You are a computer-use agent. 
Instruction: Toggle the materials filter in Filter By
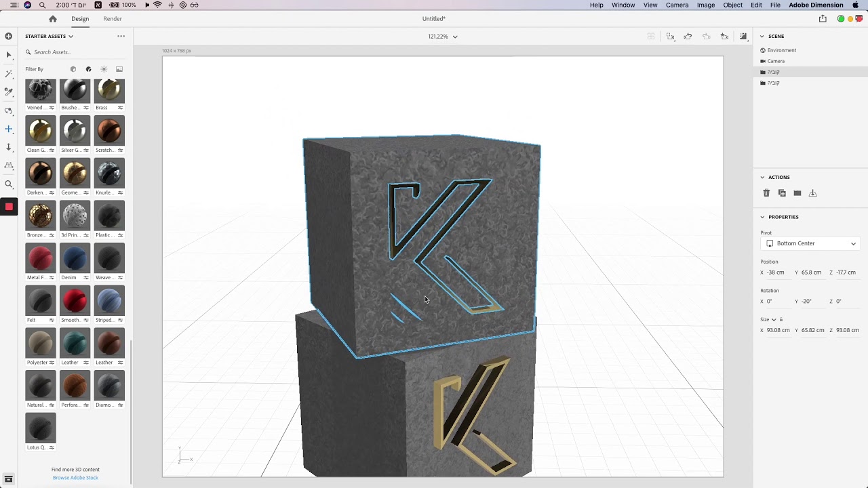88,69
